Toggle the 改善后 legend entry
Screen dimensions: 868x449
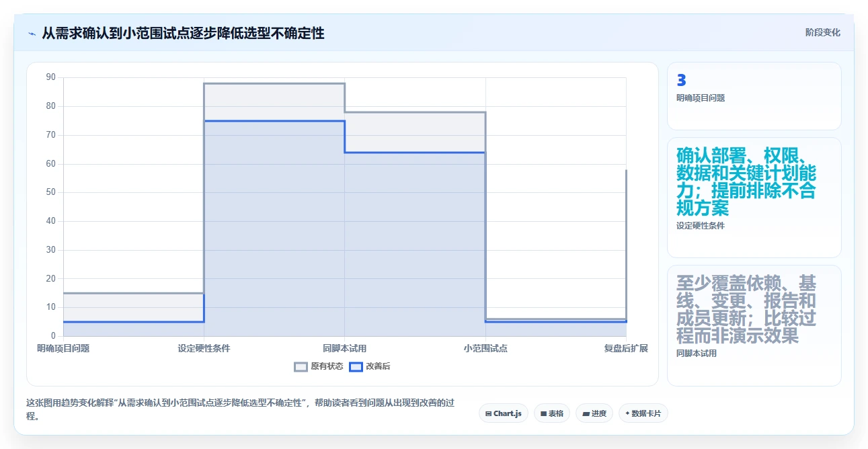pyautogui.click(x=370, y=366)
